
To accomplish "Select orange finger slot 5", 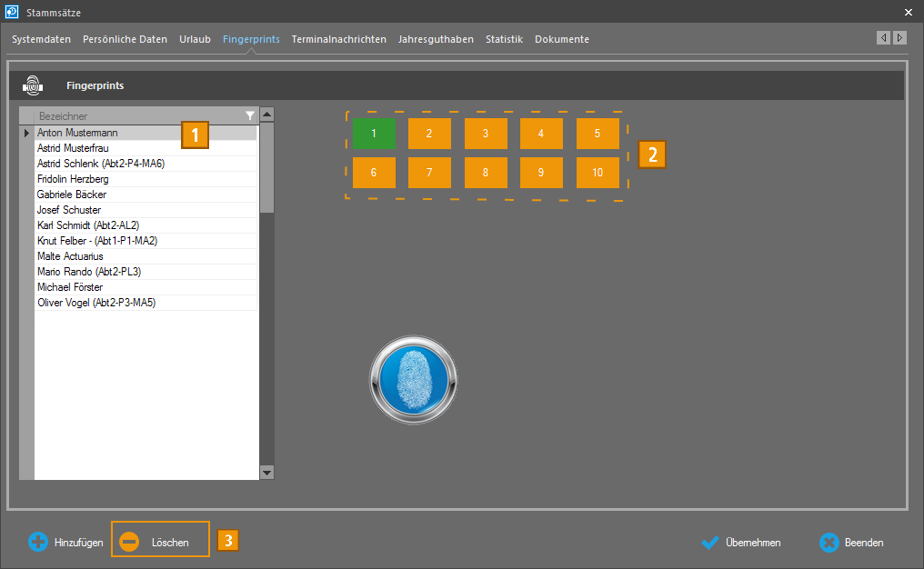I will click(598, 134).
